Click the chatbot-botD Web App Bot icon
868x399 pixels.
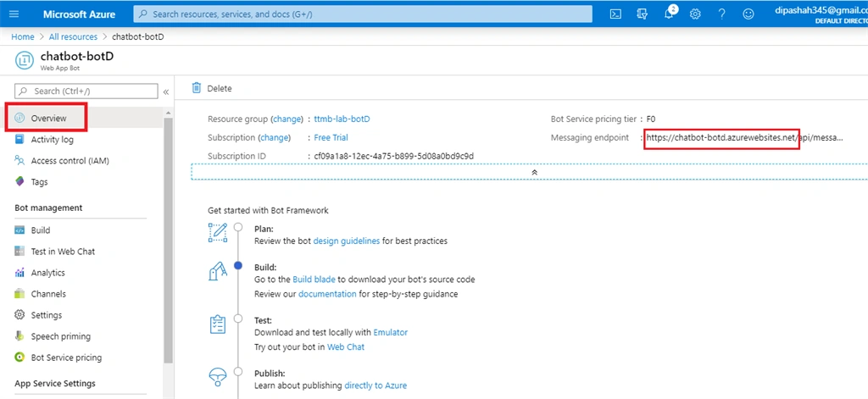[x=25, y=60]
